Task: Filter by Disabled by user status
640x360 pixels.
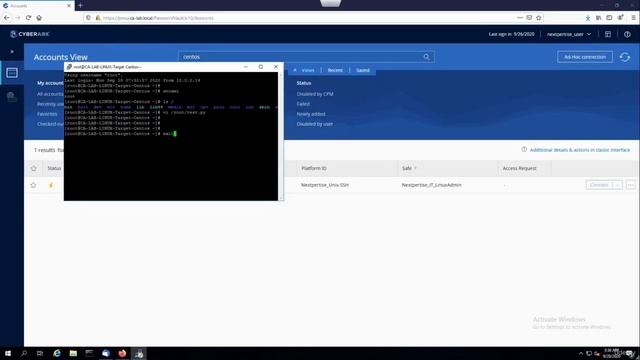Action: click(314, 124)
